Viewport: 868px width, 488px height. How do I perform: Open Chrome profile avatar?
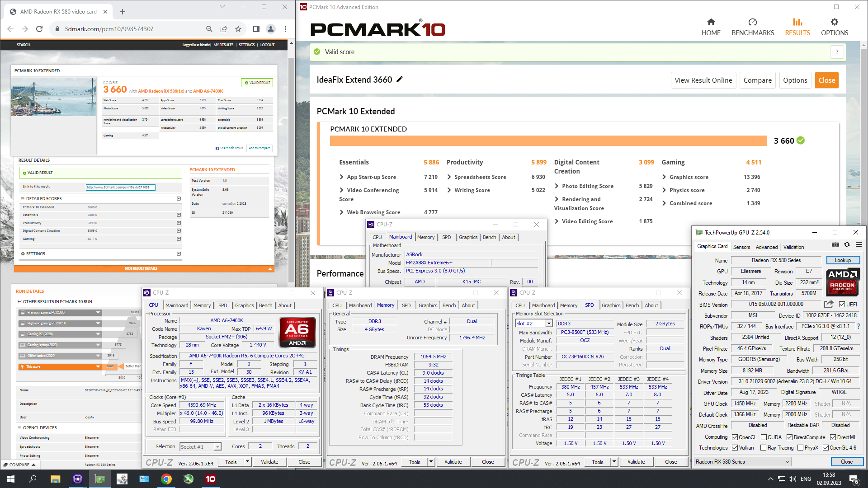point(271,29)
